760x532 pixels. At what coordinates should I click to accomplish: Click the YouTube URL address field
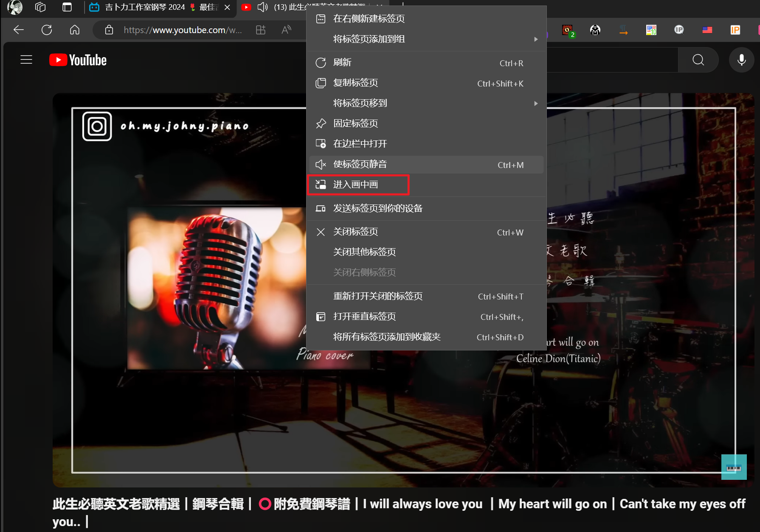183,30
